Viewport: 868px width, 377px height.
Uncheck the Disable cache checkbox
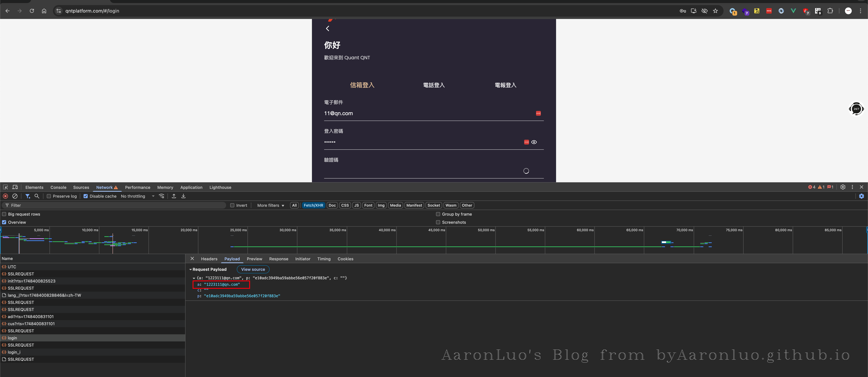pyautogui.click(x=86, y=196)
